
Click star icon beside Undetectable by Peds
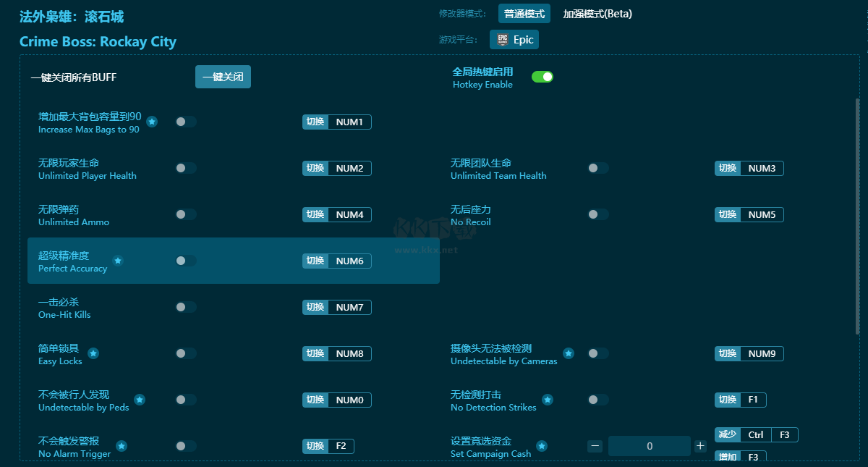[140, 400]
